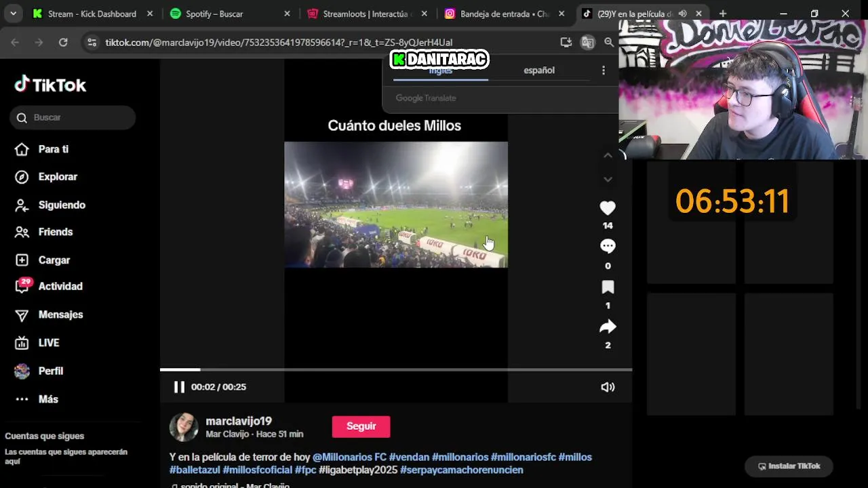Viewport: 868px width, 488px height.
Task: Open the marclavijo19 username link
Action: tap(239, 421)
